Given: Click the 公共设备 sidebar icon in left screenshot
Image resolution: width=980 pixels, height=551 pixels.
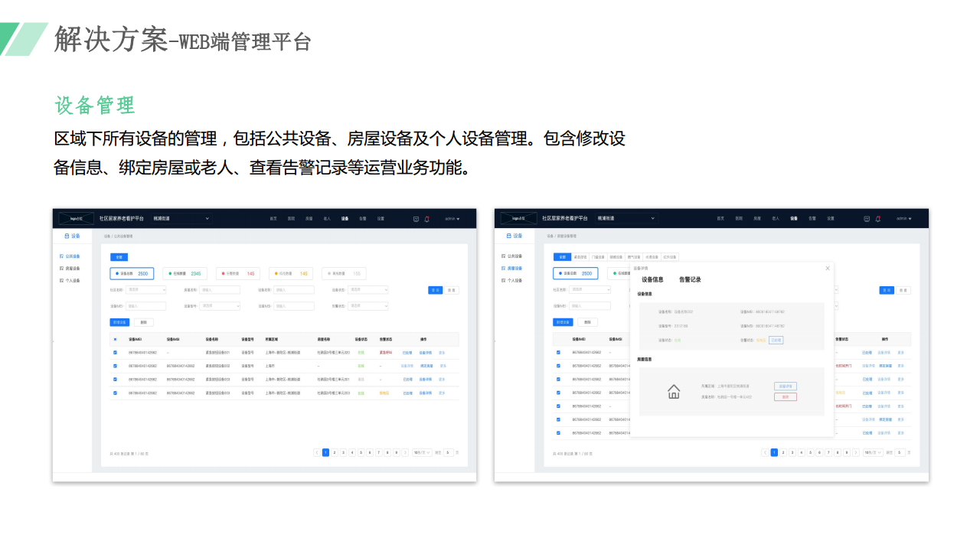Looking at the screenshot, I should click(x=62, y=256).
